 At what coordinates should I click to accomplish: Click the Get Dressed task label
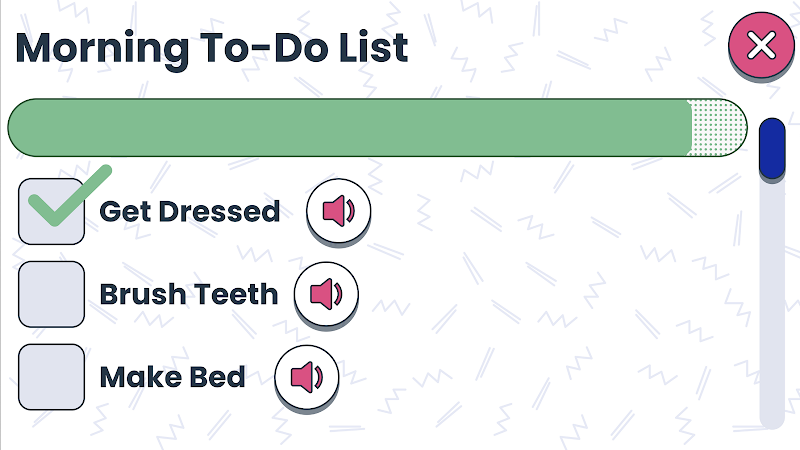[190, 212]
